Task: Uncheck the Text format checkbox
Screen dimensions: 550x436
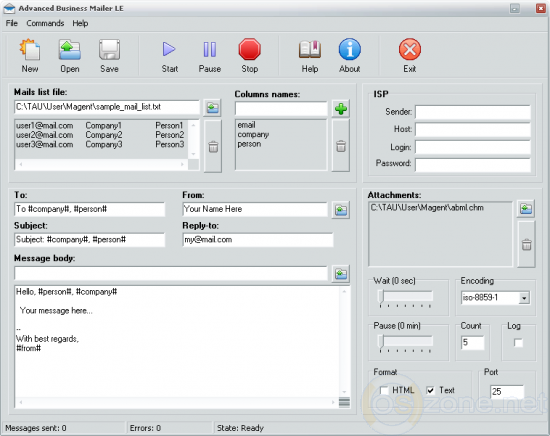Action: (430, 390)
